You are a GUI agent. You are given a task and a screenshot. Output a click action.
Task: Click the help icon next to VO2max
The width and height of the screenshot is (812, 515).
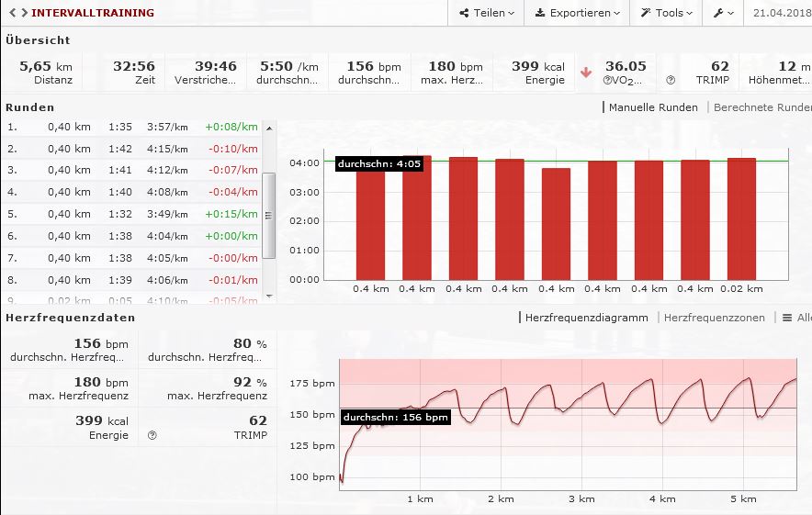pyautogui.click(x=608, y=81)
